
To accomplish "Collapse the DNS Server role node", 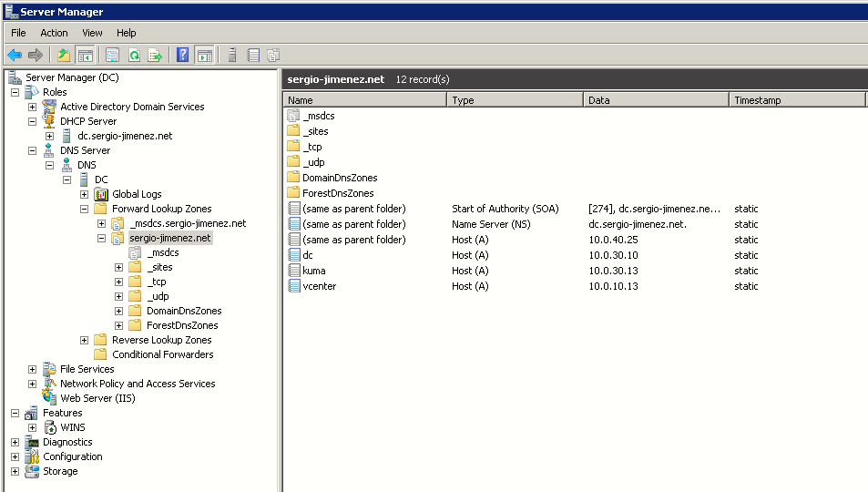I will click(x=32, y=150).
